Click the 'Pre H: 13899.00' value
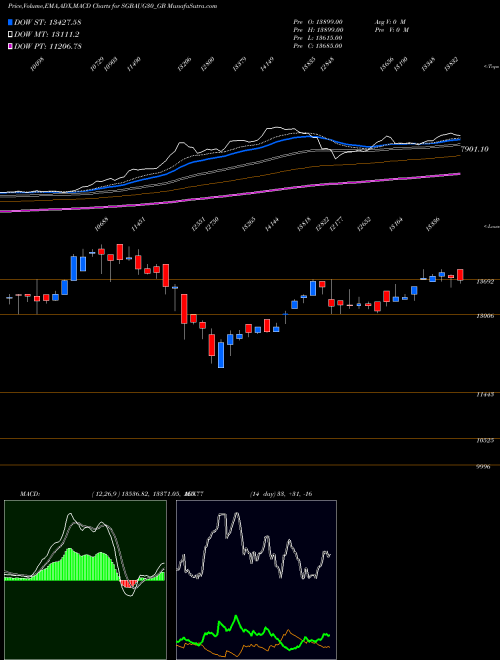Screen dimensions: 500x660 click(318, 30)
